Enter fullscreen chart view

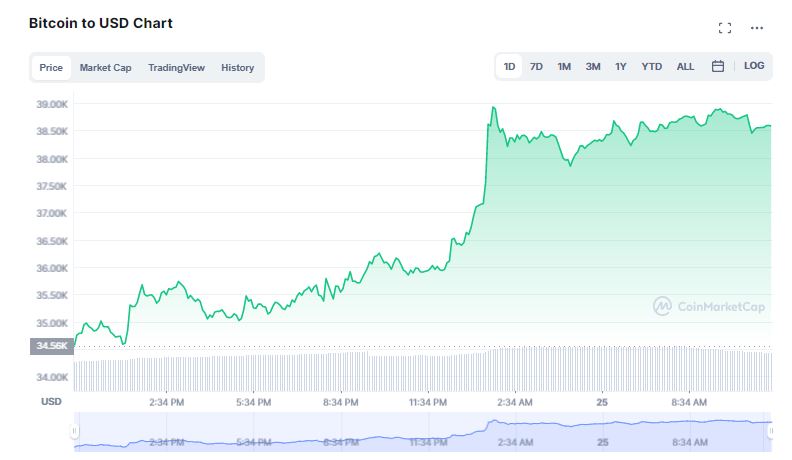click(725, 28)
